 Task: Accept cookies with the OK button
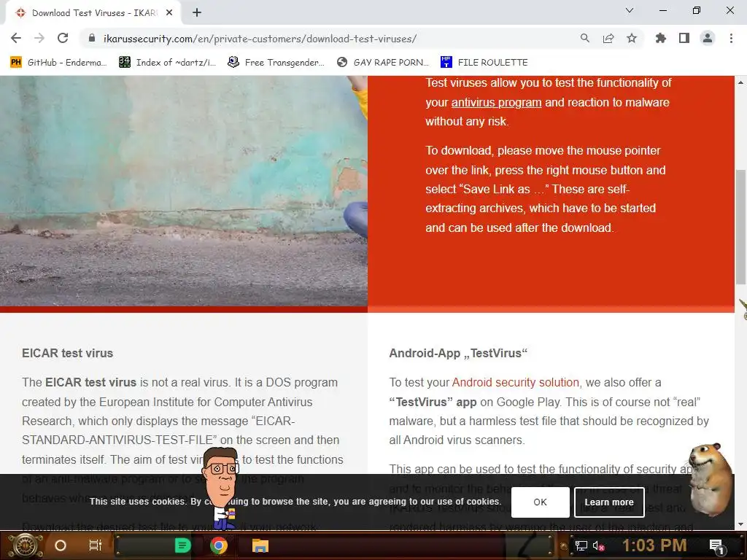pos(541,502)
